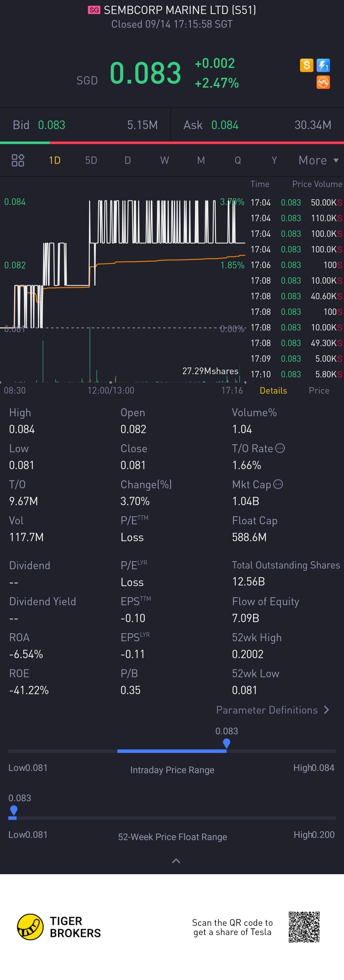Tap the bid/ask ratio bar

172,143
